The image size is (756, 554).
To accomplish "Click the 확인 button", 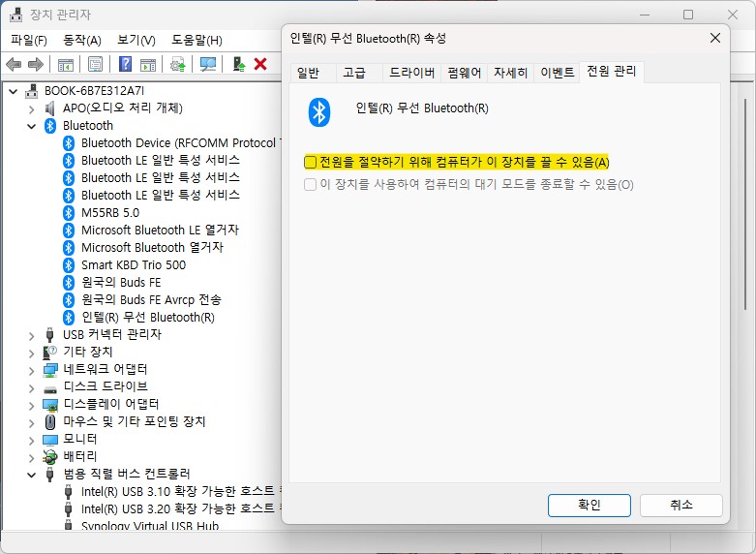I will (590, 506).
